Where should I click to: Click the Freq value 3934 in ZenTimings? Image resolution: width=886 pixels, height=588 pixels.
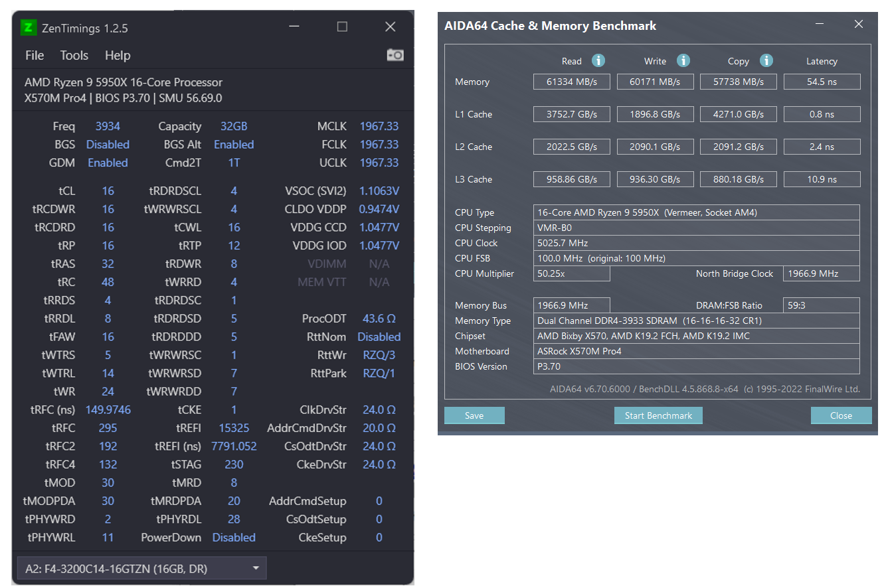coord(108,126)
